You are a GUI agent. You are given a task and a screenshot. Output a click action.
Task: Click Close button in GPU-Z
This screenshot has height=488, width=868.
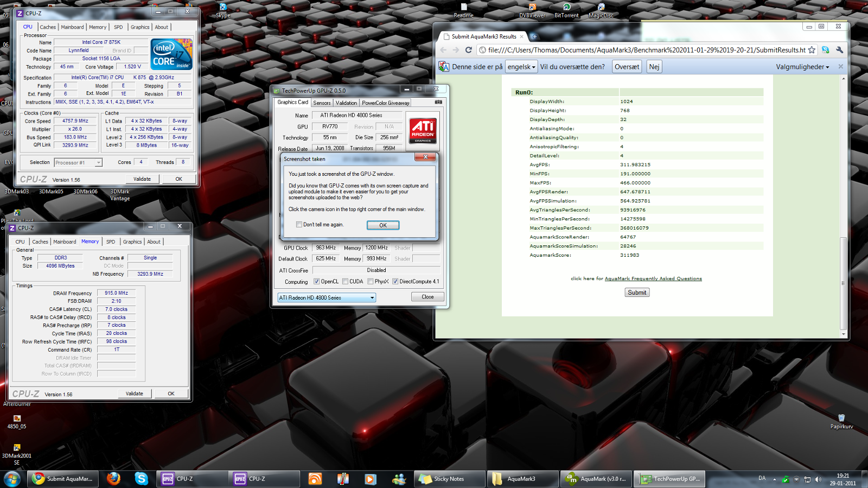[427, 297]
